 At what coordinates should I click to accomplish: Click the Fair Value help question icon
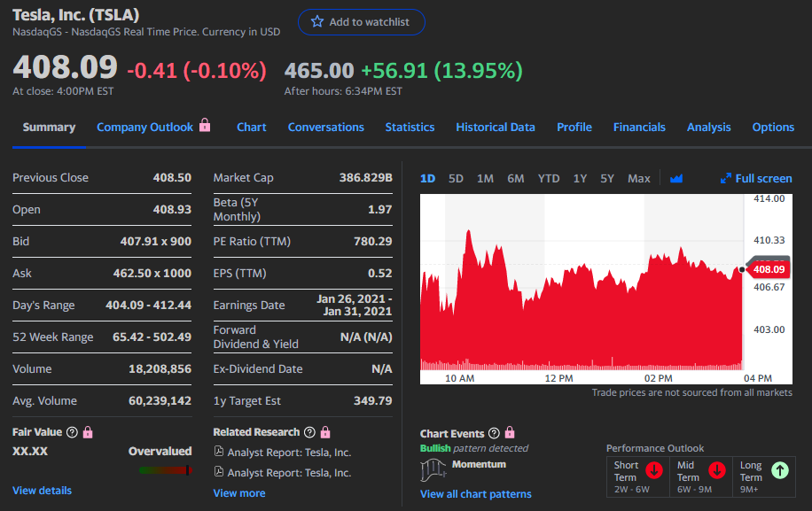point(73,432)
